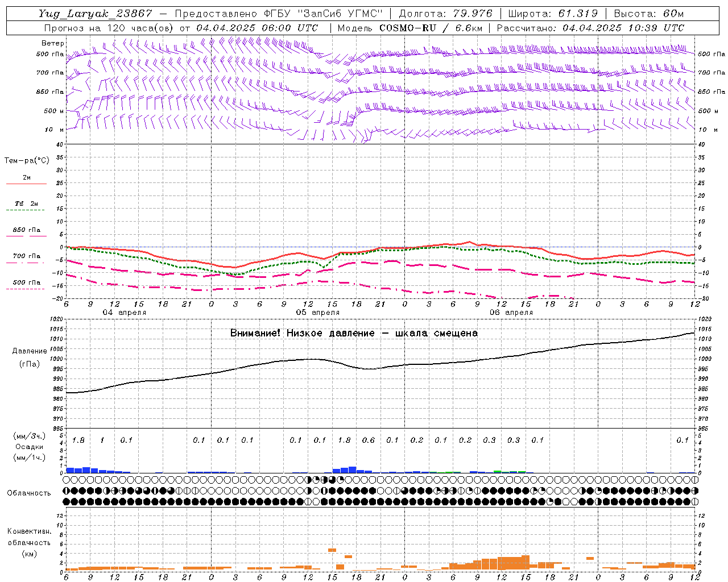Click the 'Ветер' wind panel label

tap(53, 43)
